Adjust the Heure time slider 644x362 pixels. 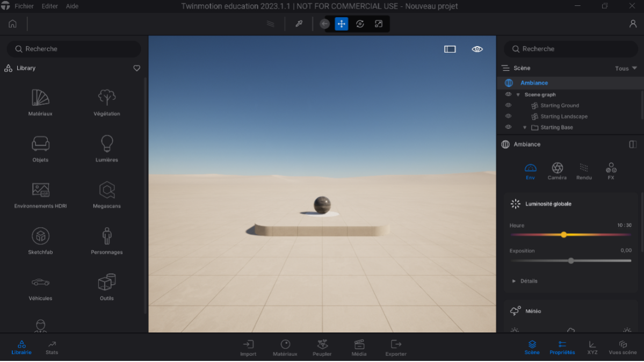pyautogui.click(x=564, y=235)
